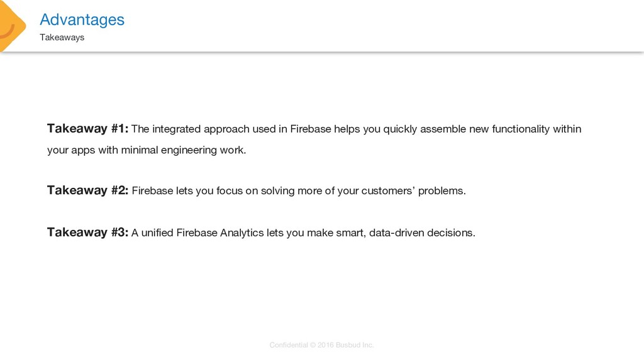This screenshot has width=644, height=362.
Task: Click the words 'data-driven decisions'
Action: click(x=422, y=233)
